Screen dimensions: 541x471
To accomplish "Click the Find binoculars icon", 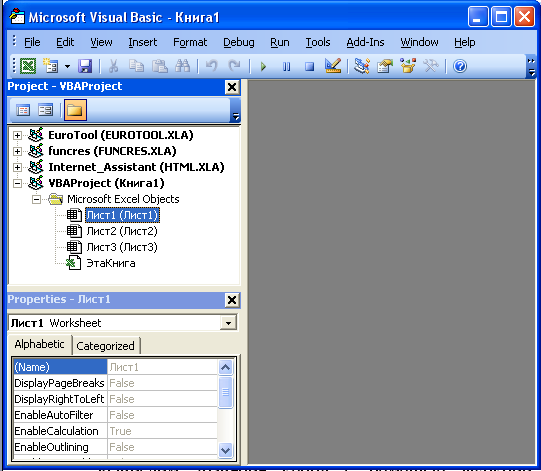I will point(183,66).
